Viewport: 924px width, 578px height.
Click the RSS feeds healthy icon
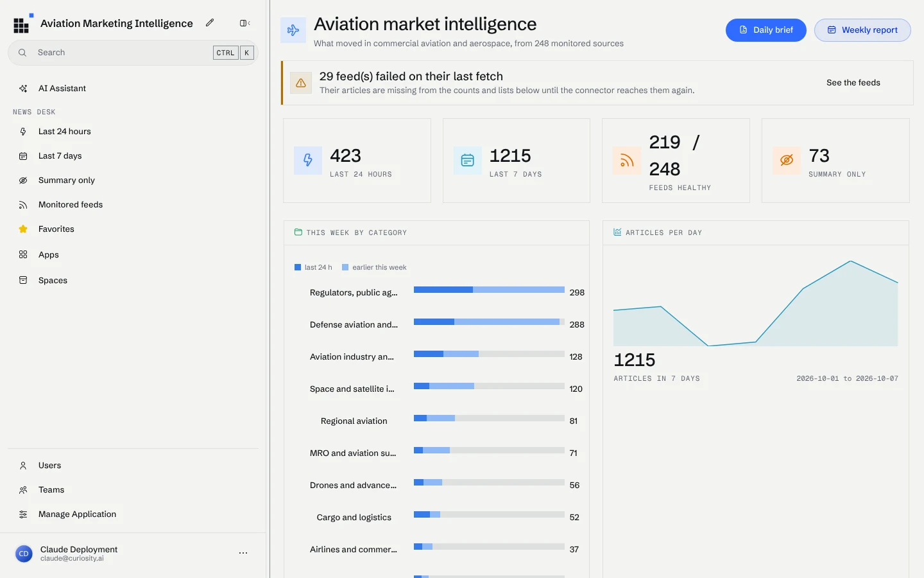627,161
